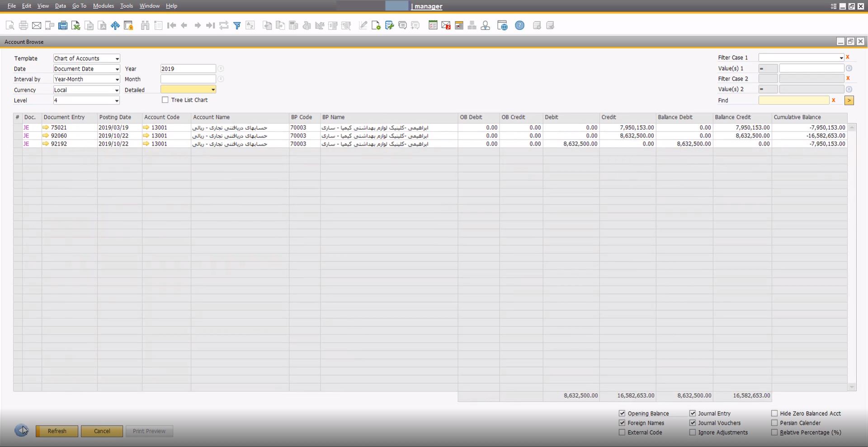Image resolution: width=868 pixels, height=447 pixels.
Task: Click the Find input field
Action: [794, 100]
